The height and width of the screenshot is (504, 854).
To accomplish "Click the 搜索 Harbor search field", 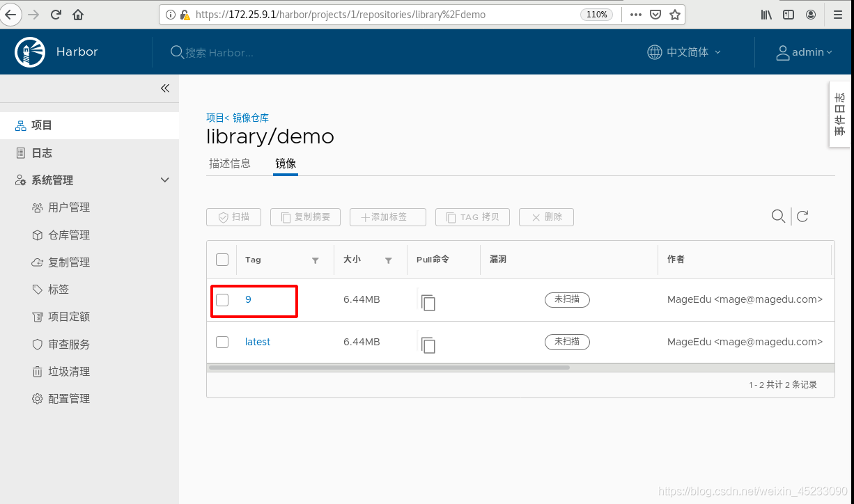I will [219, 52].
